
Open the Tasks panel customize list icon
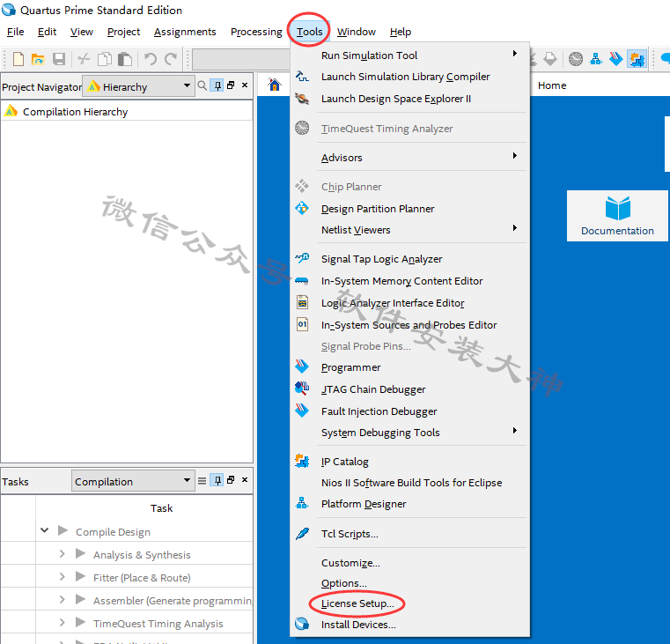pos(202,481)
